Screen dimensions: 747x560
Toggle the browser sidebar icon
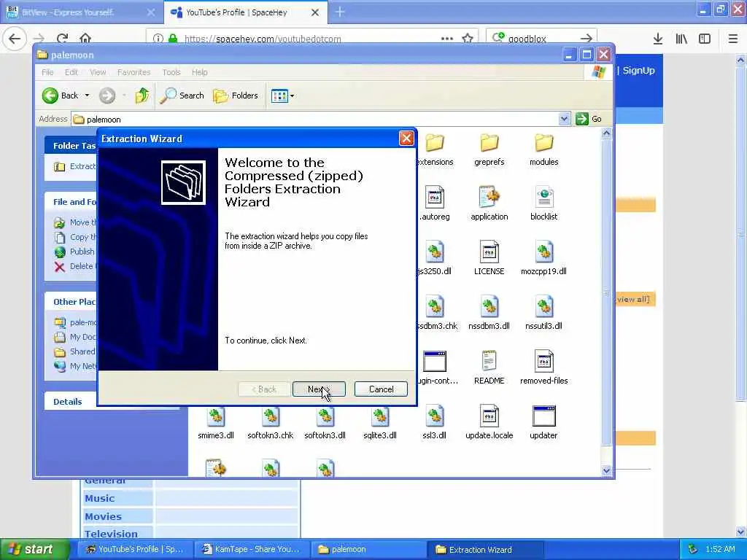[x=705, y=39]
